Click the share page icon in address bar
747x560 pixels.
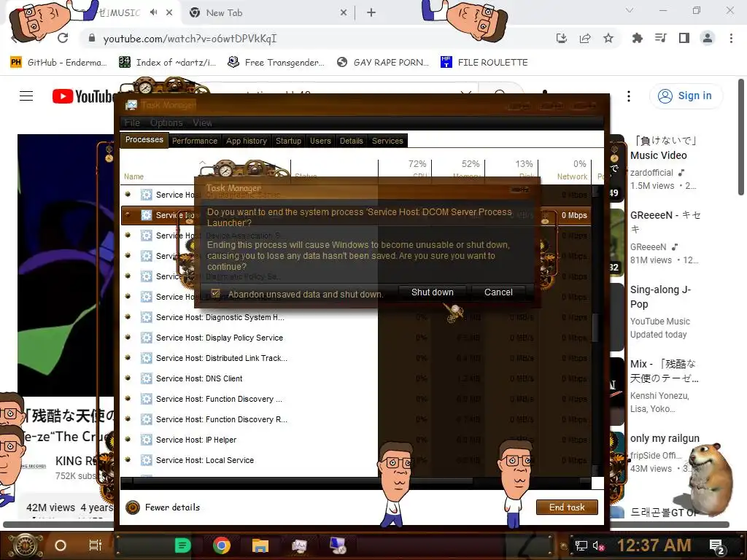585,39
